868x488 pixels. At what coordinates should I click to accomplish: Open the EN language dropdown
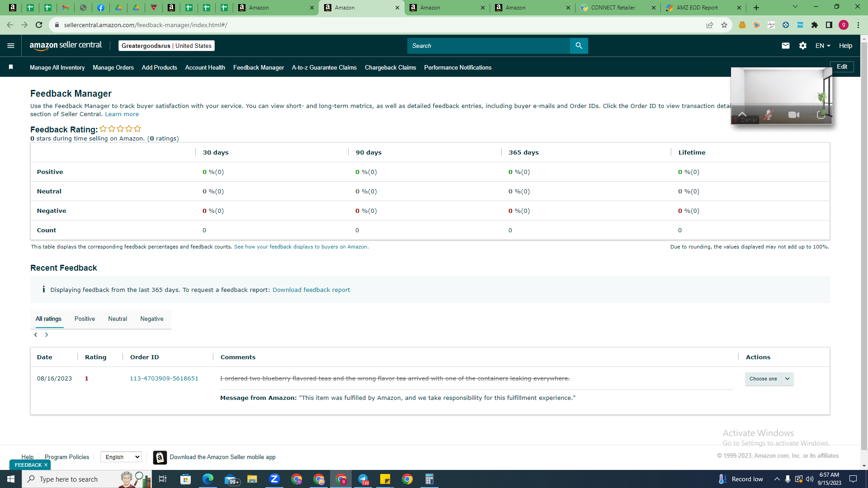click(823, 46)
